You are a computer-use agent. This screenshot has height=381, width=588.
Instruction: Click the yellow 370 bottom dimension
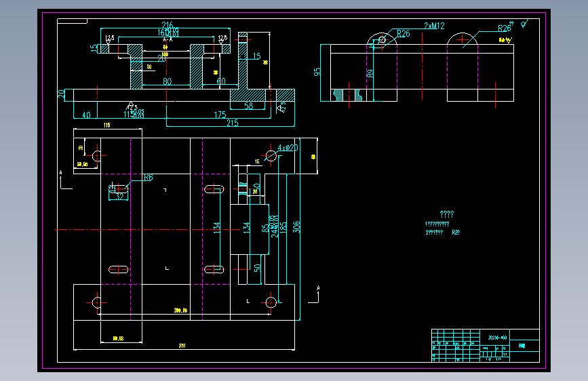(182, 346)
